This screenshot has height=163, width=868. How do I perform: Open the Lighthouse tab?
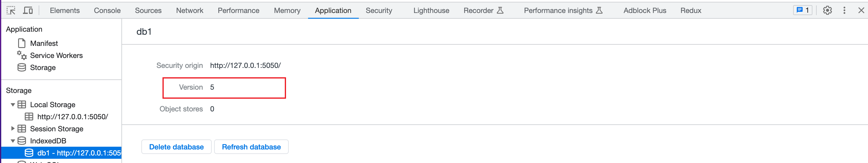pyautogui.click(x=431, y=11)
